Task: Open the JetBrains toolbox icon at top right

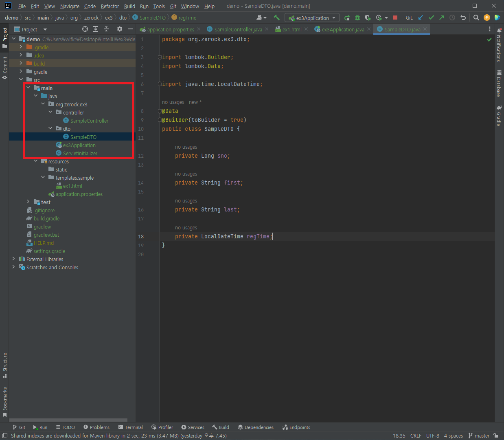Action: tap(497, 18)
